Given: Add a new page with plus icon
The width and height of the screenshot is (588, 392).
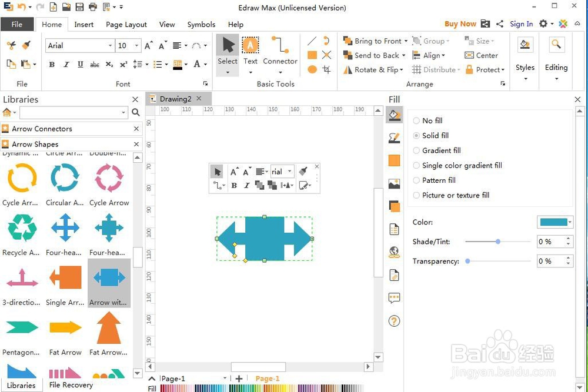Looking at the screenshot, I should [x=239, y=378].
